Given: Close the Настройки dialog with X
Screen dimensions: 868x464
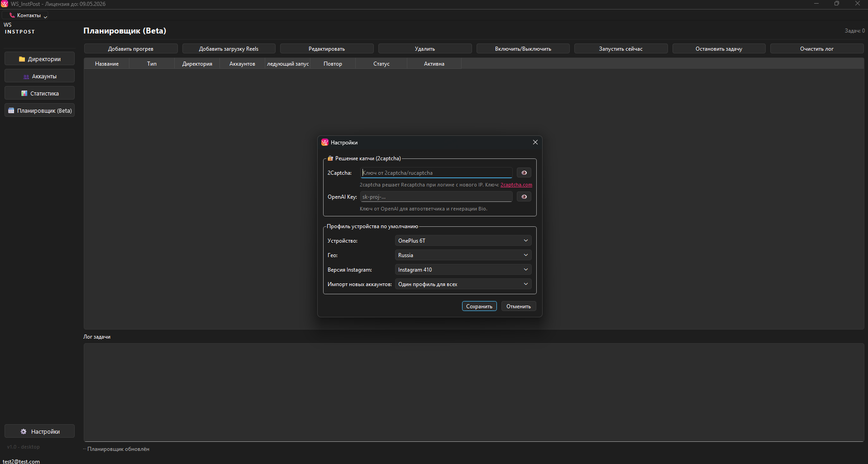Looking at the screenshot, I should click(535, 142).
